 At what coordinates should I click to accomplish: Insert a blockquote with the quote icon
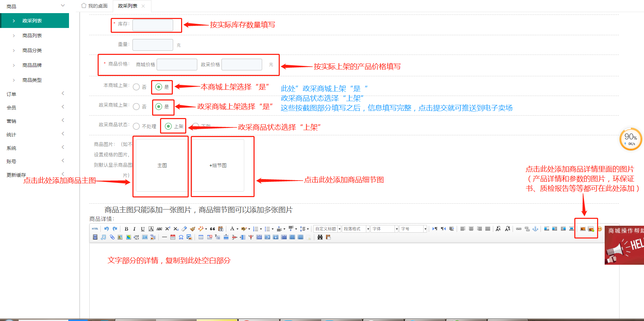coord(212,229)
